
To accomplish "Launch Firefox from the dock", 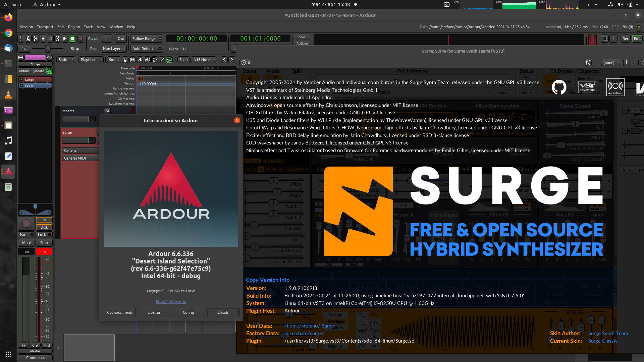I will tap(8, 17).
